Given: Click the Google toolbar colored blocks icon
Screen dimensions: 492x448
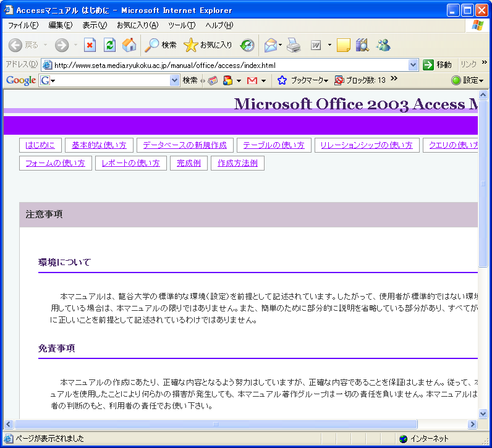Looking at the screenshot, I should tap(227, 80).
